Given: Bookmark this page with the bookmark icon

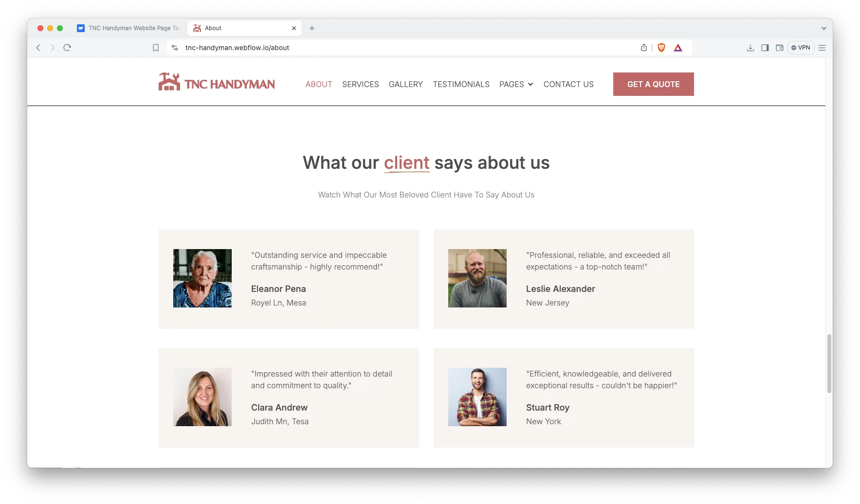Looking at the screenshot, I should (x=156, y=48).
